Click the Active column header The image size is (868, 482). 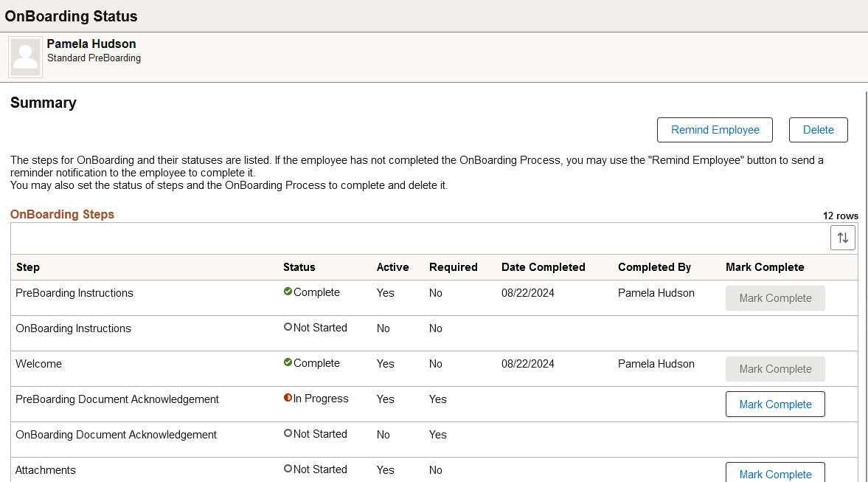[392, 267]
